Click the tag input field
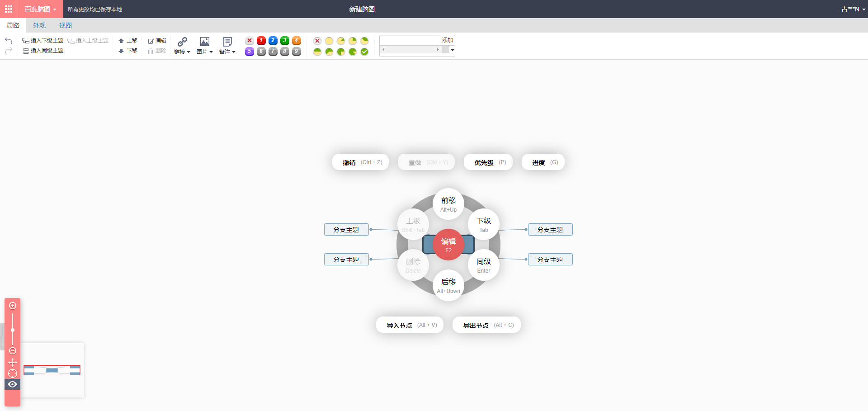Screen dimensions: 868x411 pyautogui.click(x=410, y=40)
